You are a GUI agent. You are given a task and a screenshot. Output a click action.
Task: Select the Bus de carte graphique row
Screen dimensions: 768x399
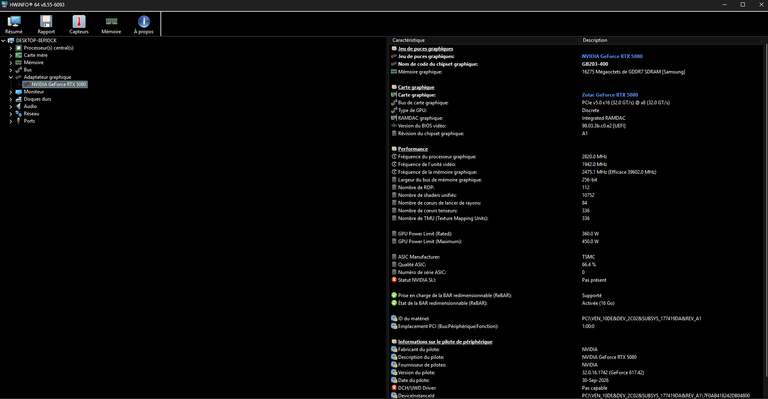pos(576,103)
